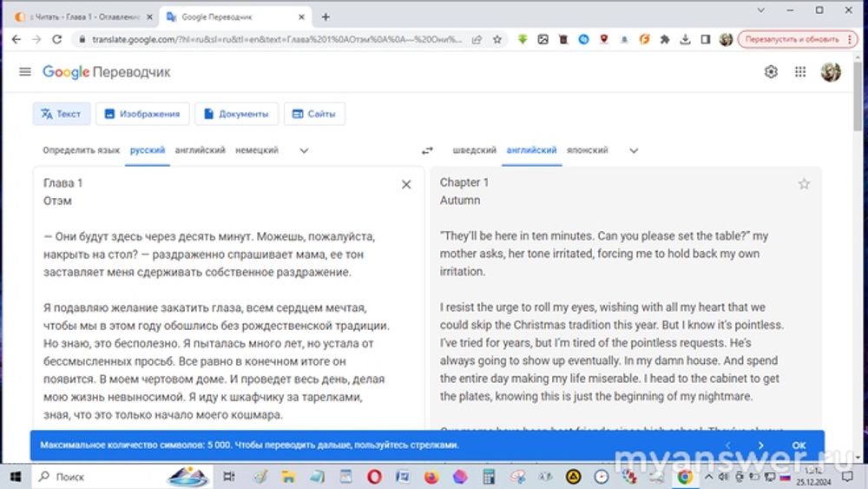This screenshot has height=489, width=868.
Task: Swap source and target languages
Action: click(x=427, y=150)
